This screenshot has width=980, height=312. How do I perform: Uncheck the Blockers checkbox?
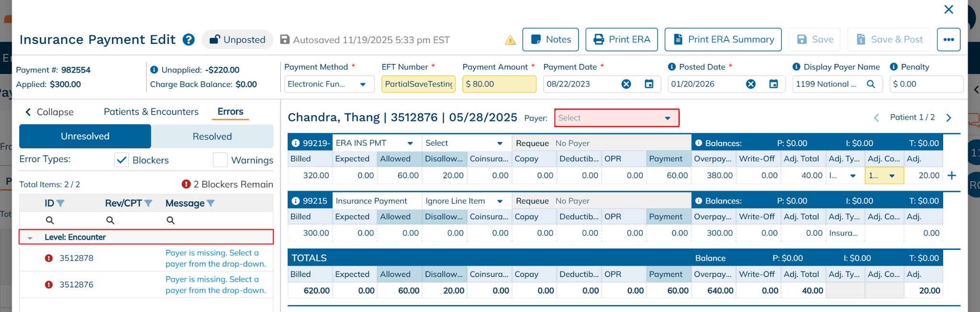tap(122, 160)
